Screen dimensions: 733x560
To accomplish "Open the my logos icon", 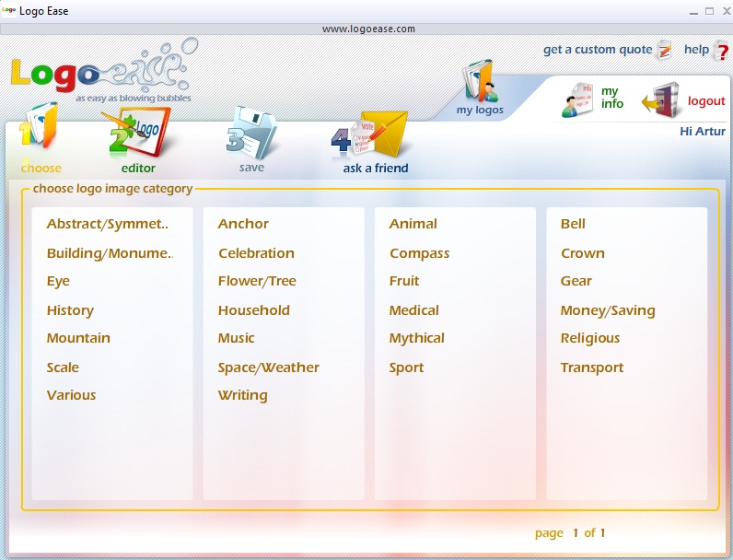I will click(x=480, y=83).
